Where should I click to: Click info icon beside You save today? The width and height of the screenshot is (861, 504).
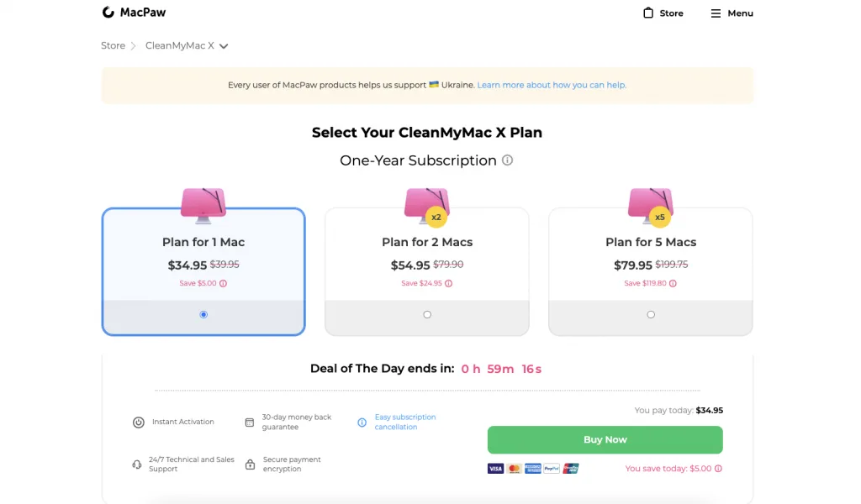click(x=718, y=469)
